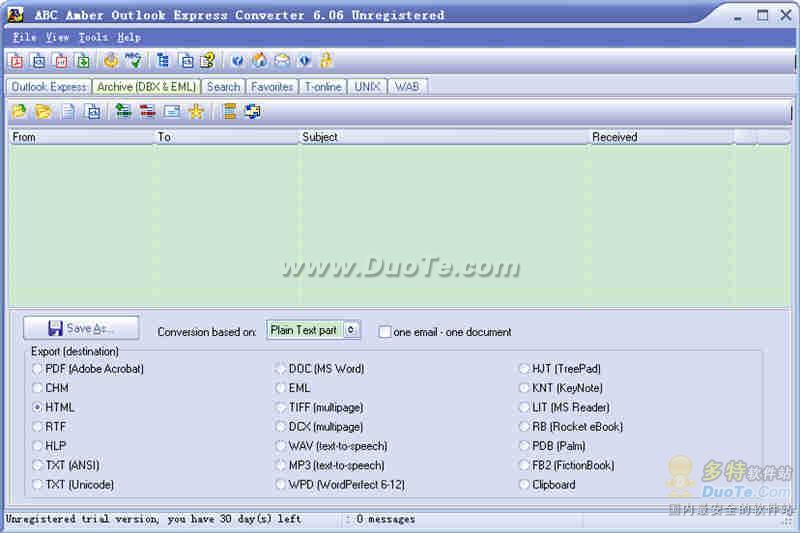Open the Help menu

pyautogui.click(x=129, y=37)
